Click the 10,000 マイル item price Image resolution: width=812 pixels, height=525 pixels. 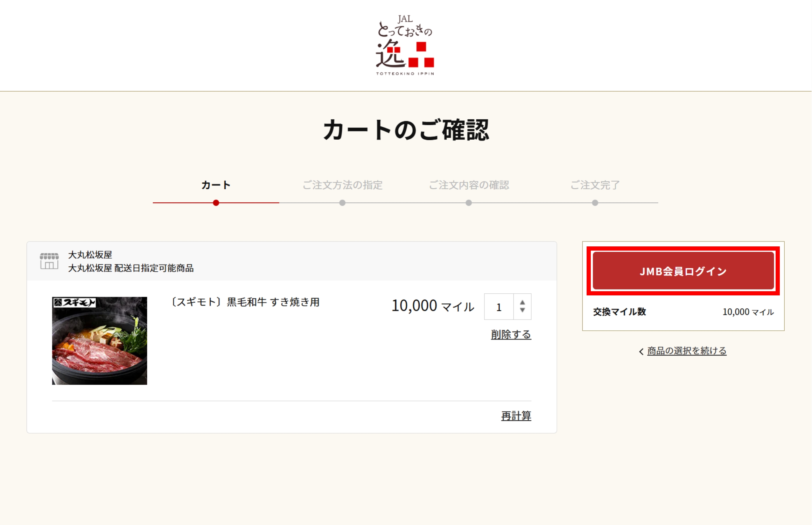pos(433,306)
